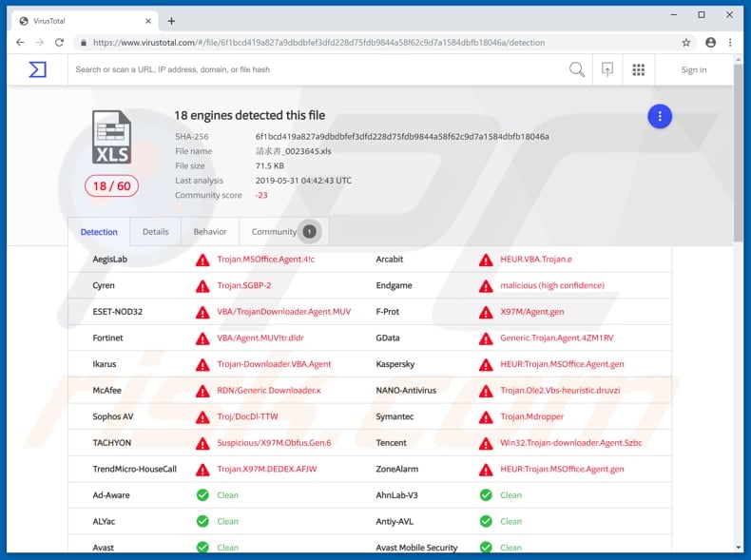Click '18 engines detected this file' heading
This screenshot has height=560, width=751.
[x=249, y=115]
